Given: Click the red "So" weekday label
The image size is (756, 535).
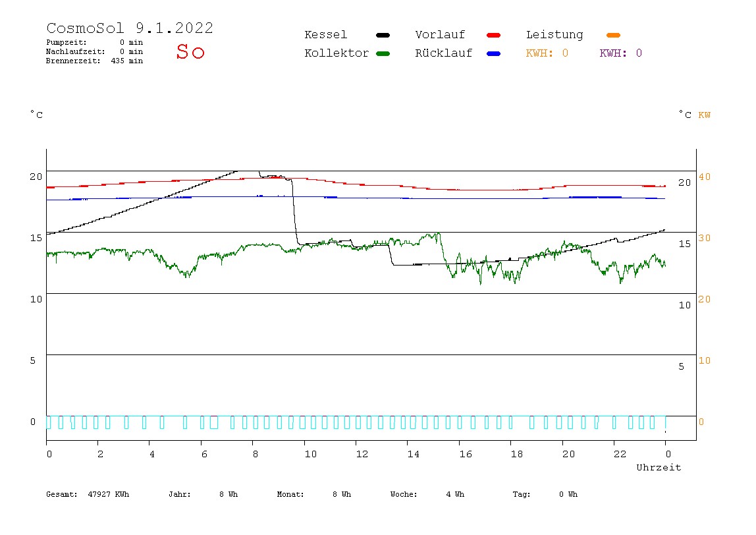Looking at the screenshot, I should pyautogui.click(x=190, y=51).
